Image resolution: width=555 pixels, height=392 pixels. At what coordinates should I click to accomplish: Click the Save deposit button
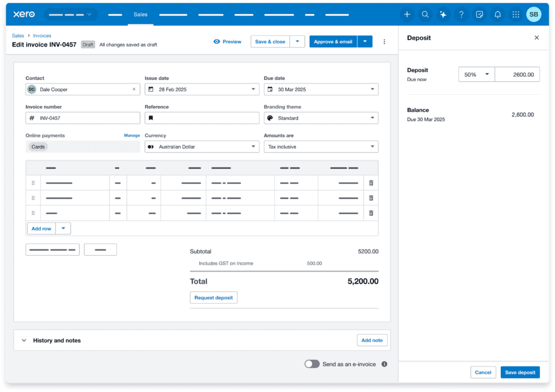[x=520, y=372]
